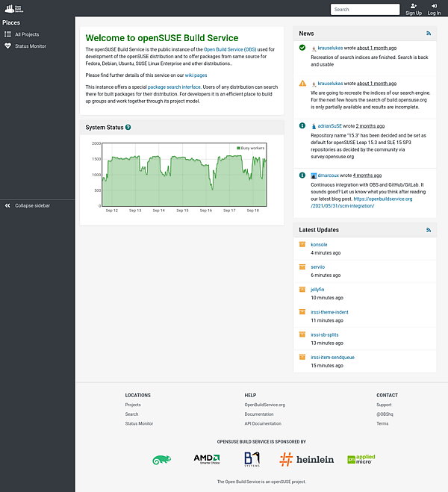Viewport: 448px width, 492px height.
Task: Open the Open Build Service (OBS) link
Action: click(x=230, y=49)
